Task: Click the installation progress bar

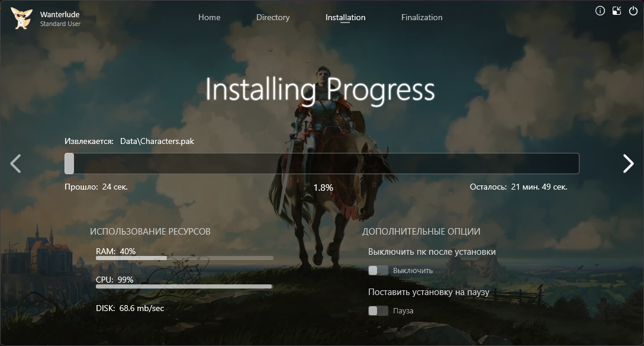Action: (x=322, y=164)
